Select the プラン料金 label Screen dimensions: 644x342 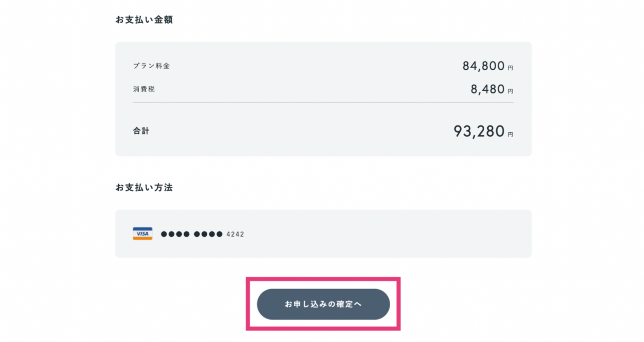point(151,66)
